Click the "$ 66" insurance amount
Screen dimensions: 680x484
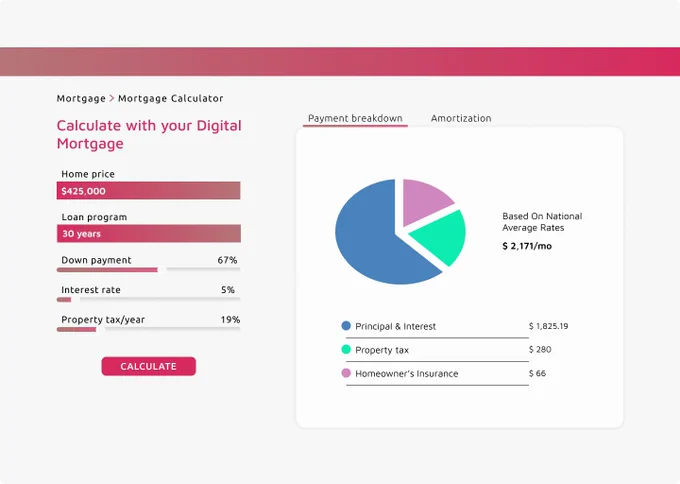click(x=537, y=373)
